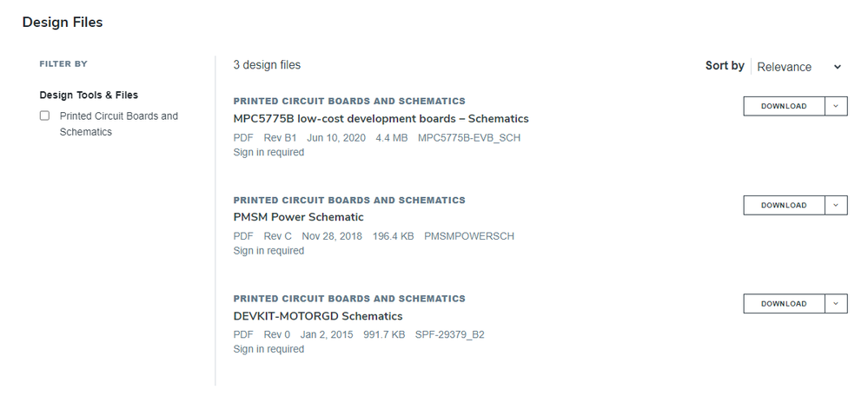Click the MPC5775B-EVB_SCH file name
This screenshot has height=396, width=868.
point(468,137)
